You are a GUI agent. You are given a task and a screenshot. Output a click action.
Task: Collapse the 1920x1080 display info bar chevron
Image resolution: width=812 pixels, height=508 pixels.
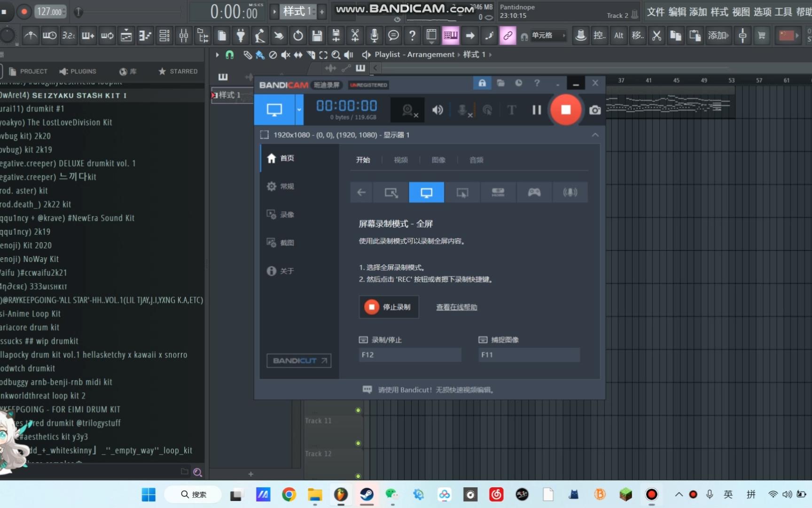(x=595, y=135)
